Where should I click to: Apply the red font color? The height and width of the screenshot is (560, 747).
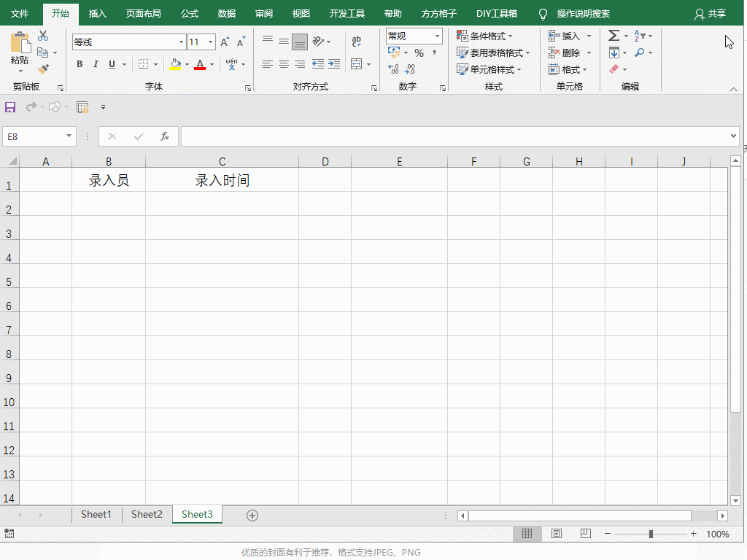point(200,64)
